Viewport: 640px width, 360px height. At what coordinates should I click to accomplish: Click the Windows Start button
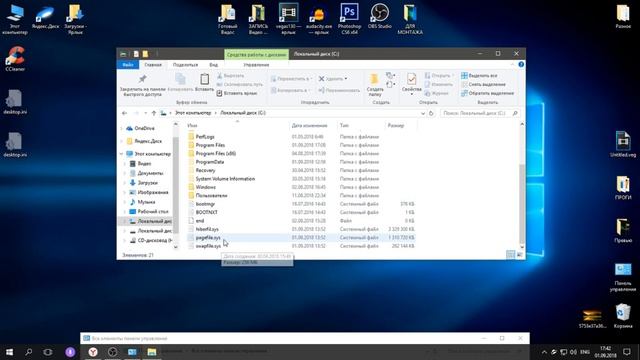pos(9,352)
